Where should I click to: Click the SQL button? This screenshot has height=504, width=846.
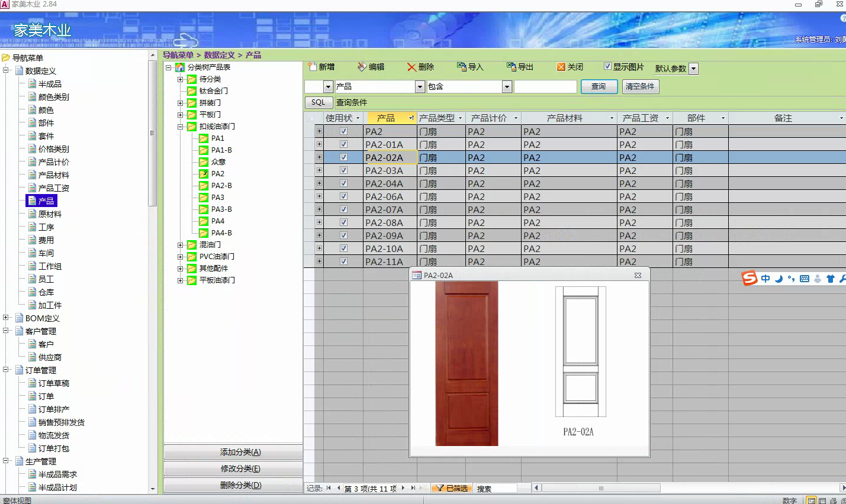pos(319,102)
